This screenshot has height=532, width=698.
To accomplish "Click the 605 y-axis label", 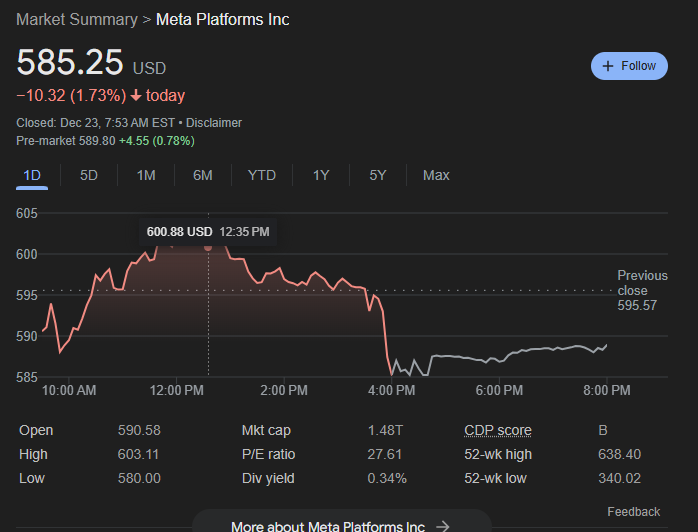I will click(x=27, y=213).
